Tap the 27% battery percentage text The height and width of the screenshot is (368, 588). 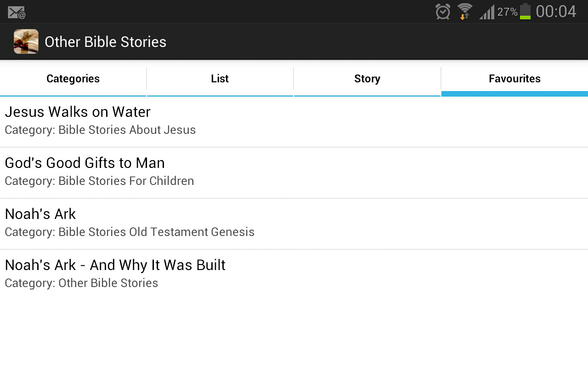(x=507, y=12)
